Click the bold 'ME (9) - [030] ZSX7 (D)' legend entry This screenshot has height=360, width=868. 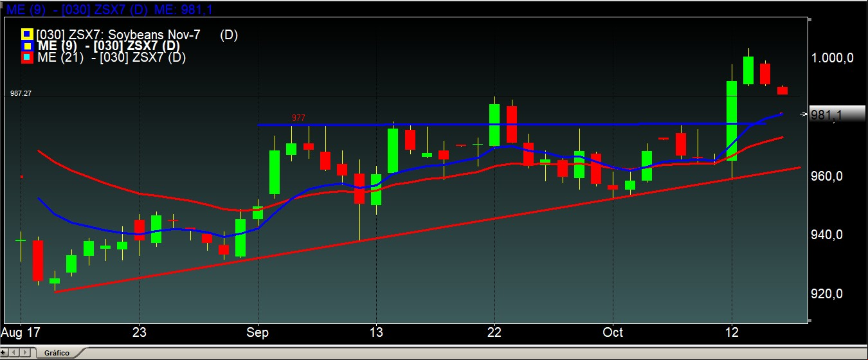[x=109, y=46]
